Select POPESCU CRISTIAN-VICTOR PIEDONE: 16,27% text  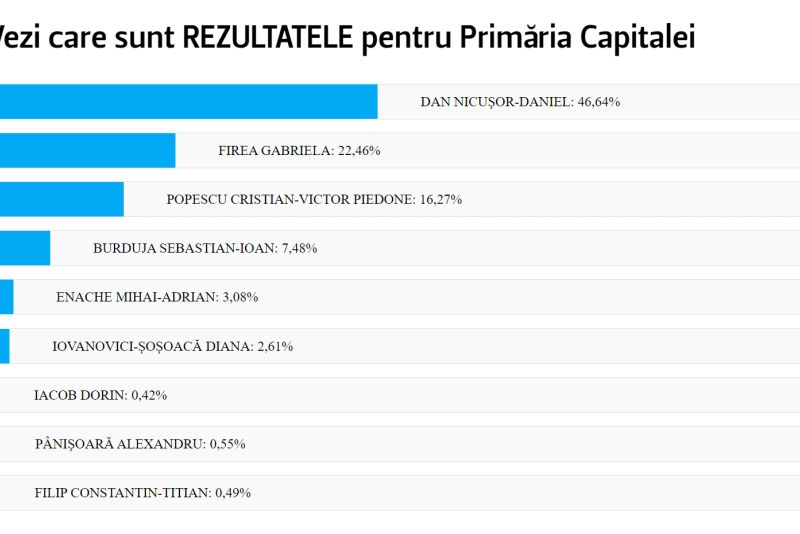[x=314, y=199]
